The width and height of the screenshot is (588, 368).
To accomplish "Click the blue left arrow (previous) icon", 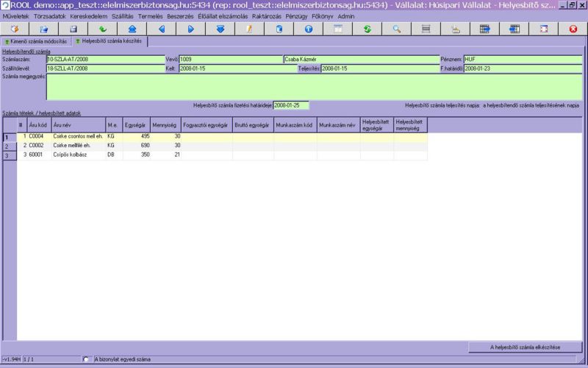I will [162, 29].
